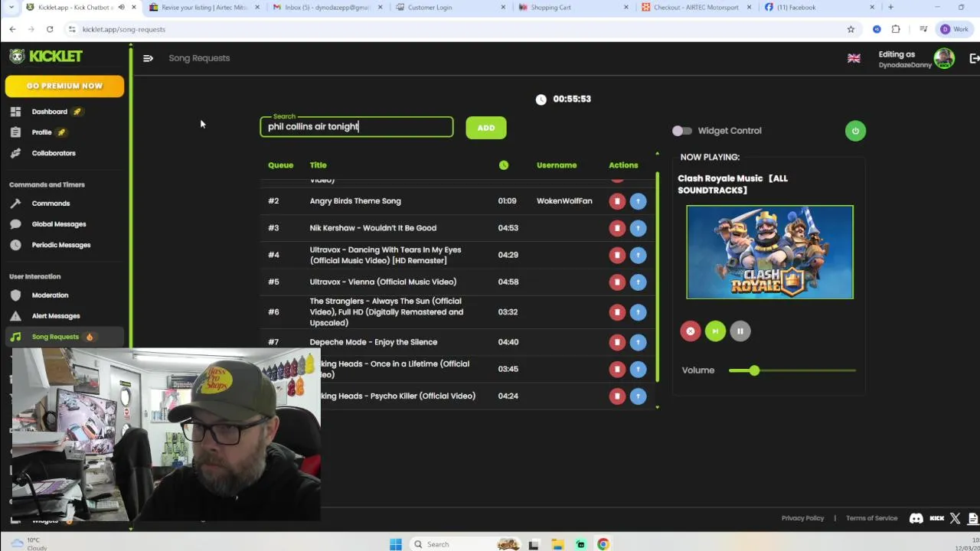Image resolution: width=980 pixels, height=551 pixels.
Task: Delete Talking Heads Psycho Killer request
Action: [617, 396]
